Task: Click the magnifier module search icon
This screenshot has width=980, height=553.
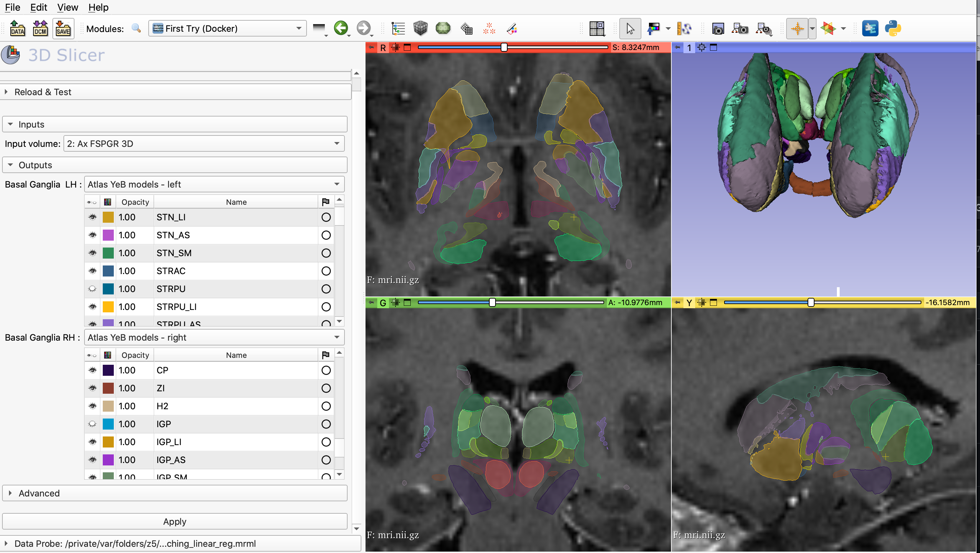Action: tap(136, 29)
